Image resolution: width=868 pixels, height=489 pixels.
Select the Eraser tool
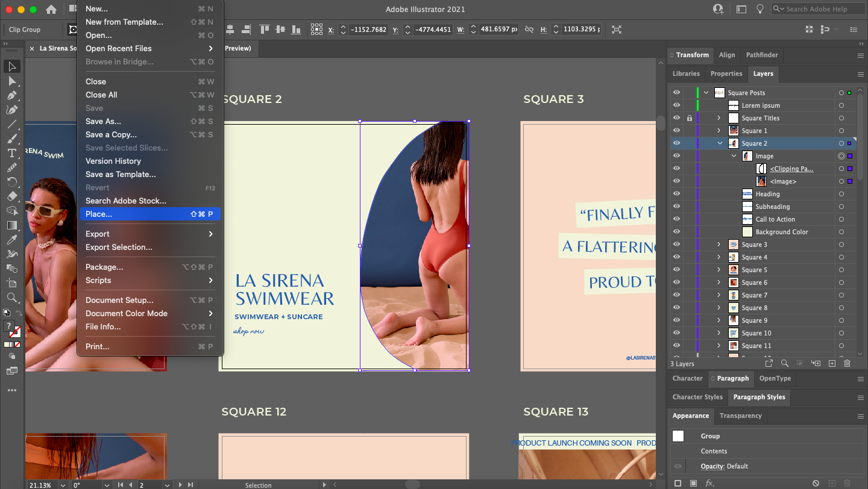click(11, 196)
